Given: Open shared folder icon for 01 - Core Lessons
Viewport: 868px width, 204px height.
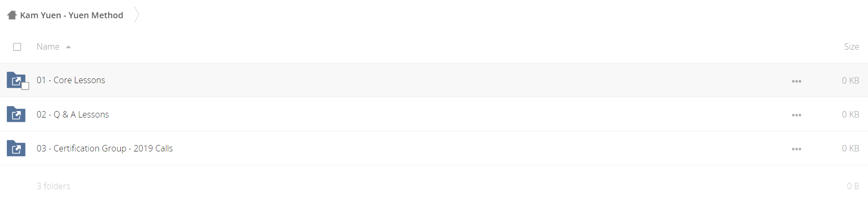Looking at the screenshot, I should [16, 80].
